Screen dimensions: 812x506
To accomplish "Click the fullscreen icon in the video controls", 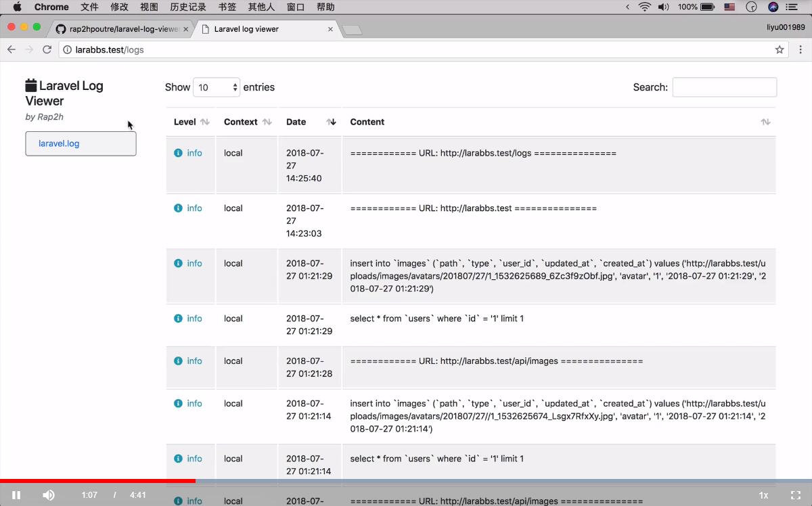I will pos(796,495).
